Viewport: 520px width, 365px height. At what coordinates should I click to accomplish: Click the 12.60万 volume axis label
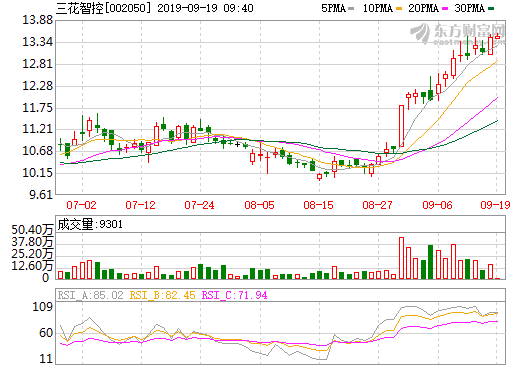pos(32,266)
